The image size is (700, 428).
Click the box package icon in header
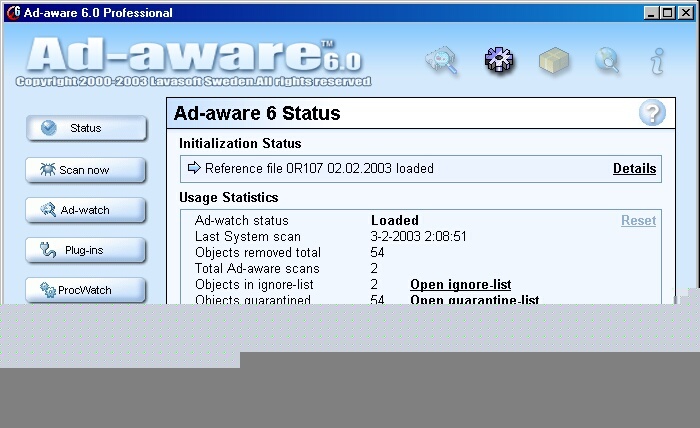click(554, 60)
